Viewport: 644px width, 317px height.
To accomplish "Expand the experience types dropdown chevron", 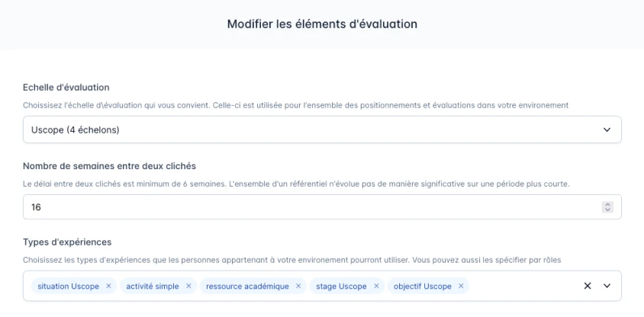I will tap(607, 286).
